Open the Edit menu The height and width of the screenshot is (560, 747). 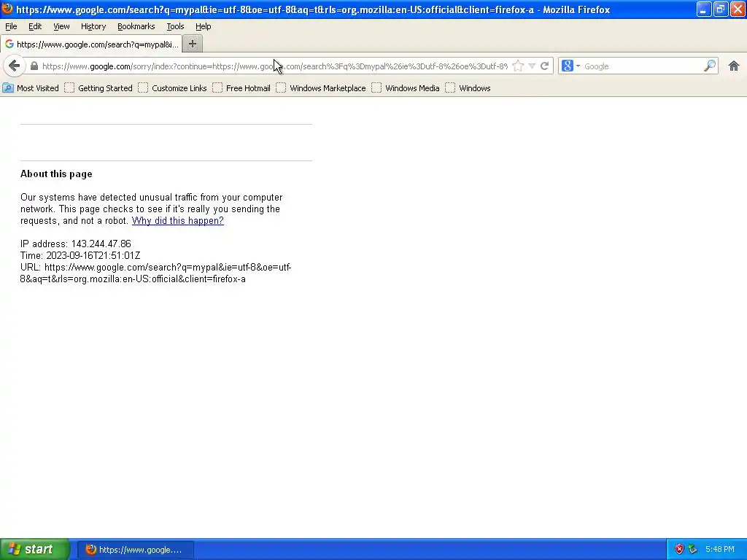pyautogui.click(x=35, y=27)
